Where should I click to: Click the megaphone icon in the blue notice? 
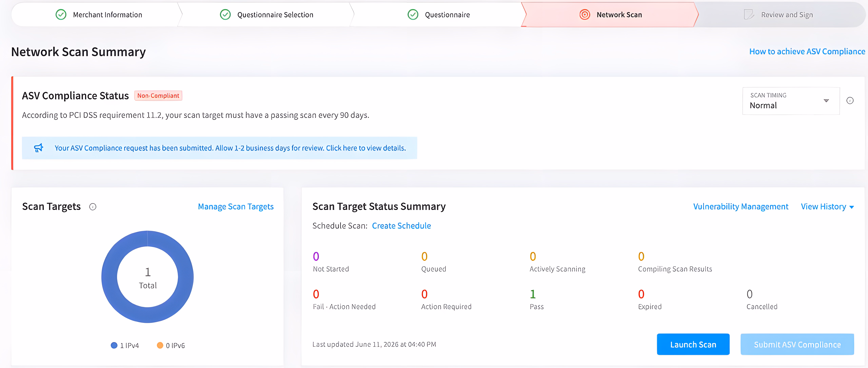pos(39,148)
